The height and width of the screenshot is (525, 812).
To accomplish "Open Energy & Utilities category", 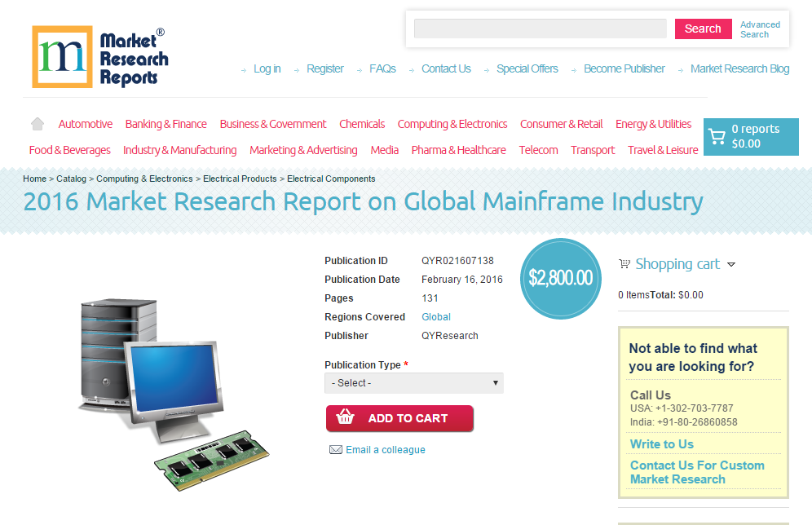I will (x=654, y=124).
